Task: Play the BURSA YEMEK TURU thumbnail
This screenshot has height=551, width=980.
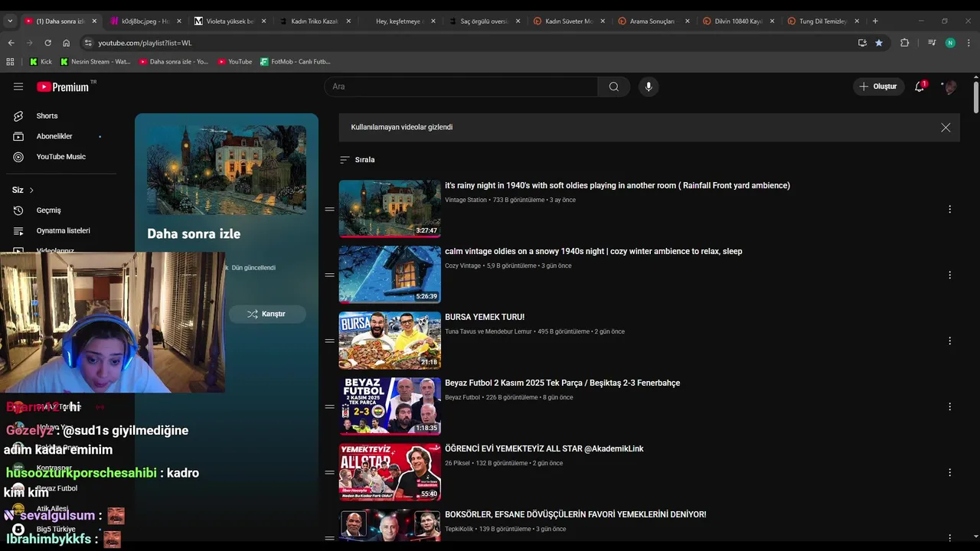Action: click(390, 341)
